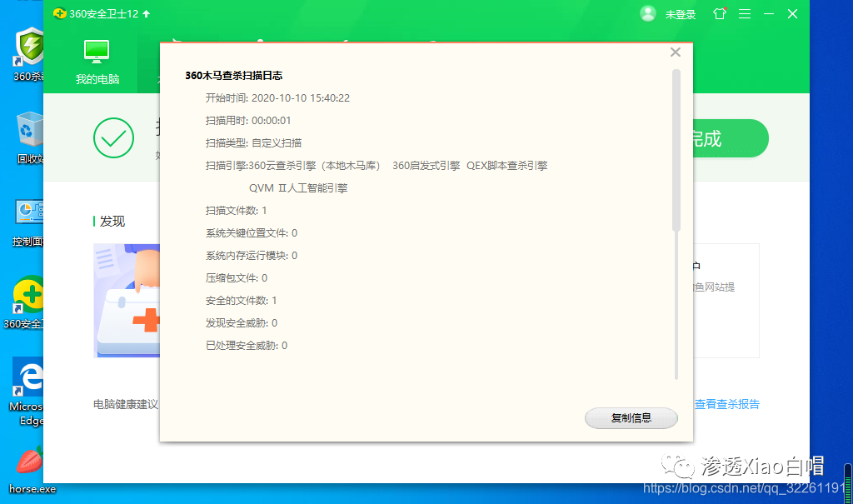
Task: Open the skin (shirt) icon
Action: click(720, 13)
